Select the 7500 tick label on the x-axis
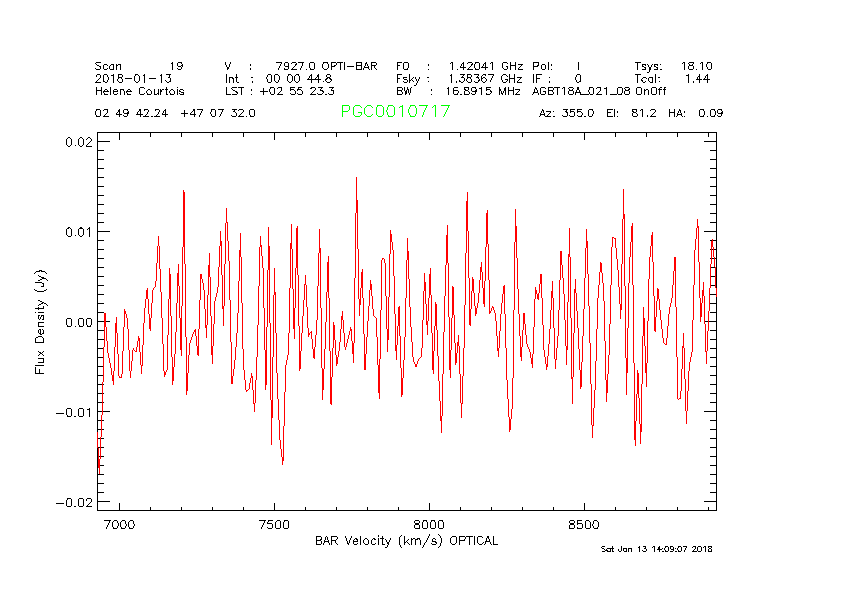The width and height of the screenshot is (842, 595). [274, 525]
